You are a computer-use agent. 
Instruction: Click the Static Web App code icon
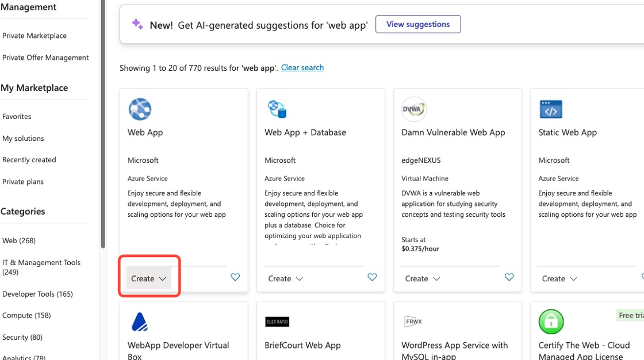click(551, 109)
